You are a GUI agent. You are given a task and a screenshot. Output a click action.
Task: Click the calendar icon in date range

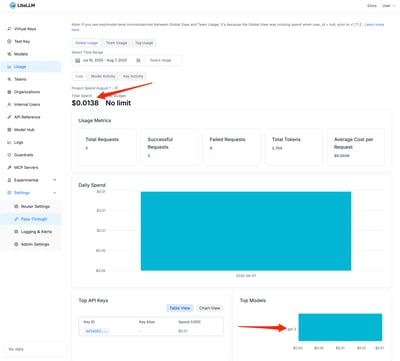77,60
